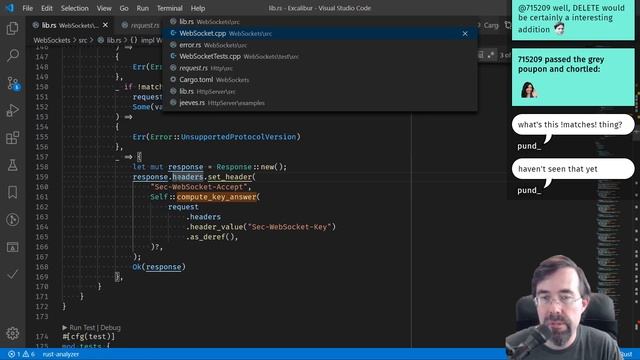Click src in the breadcrumb

(x=83, y=40)
